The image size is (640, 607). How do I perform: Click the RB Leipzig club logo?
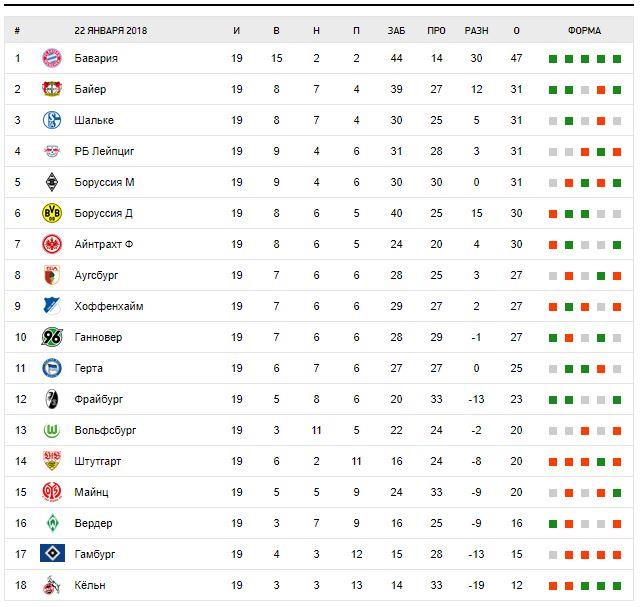pos(52,151)
